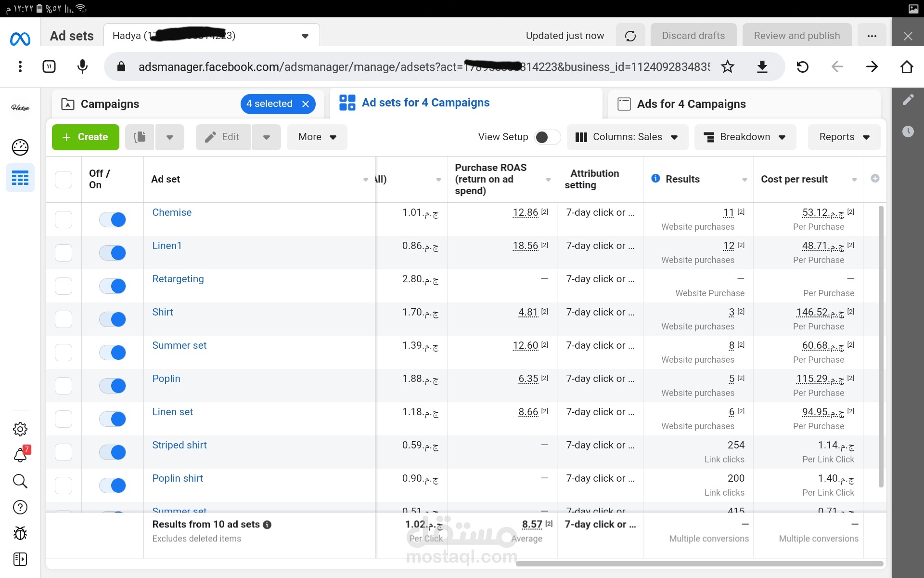
Task: Toggle the View Setup switch
Action: (x=547, y=137)
